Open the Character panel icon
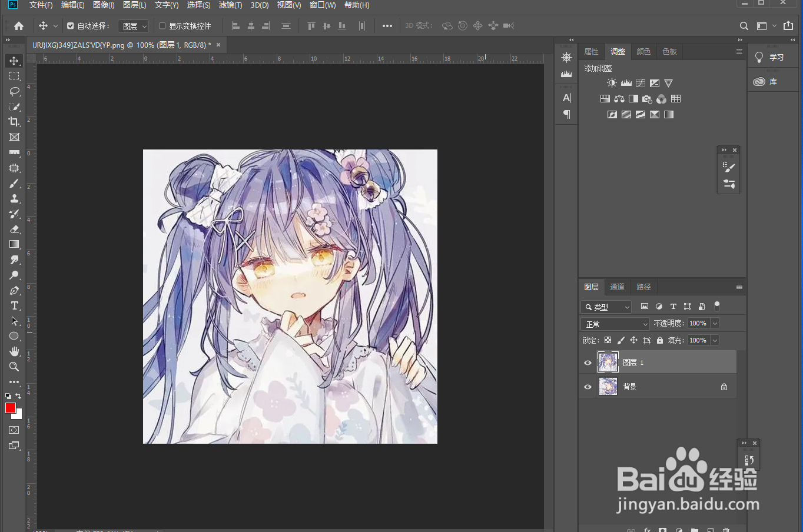803x532 pixels. pos(566,98)
